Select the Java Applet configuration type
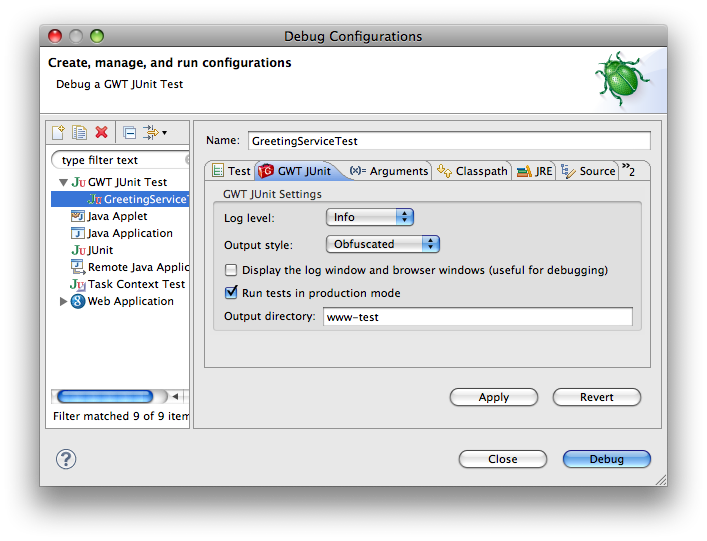 tap(117, 216)
